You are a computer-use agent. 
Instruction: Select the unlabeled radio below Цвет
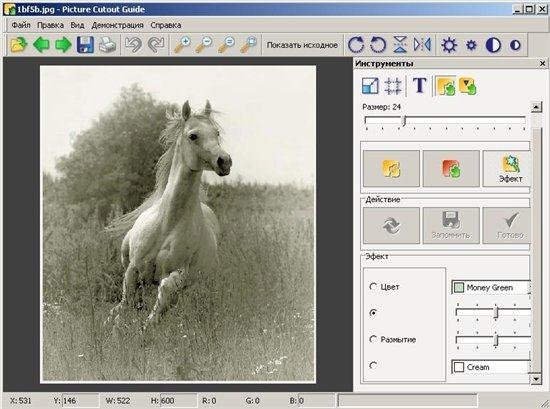click(373, 312)
